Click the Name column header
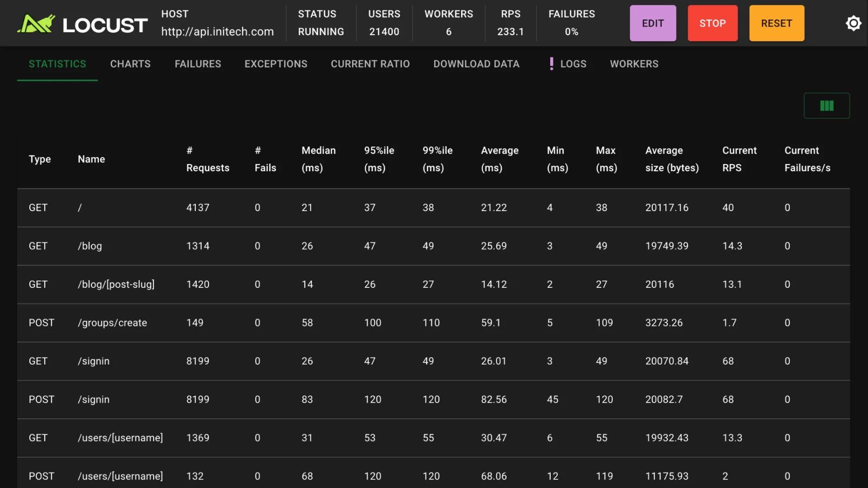The height and width of the screenshot is (488, 868). [91, 159]
